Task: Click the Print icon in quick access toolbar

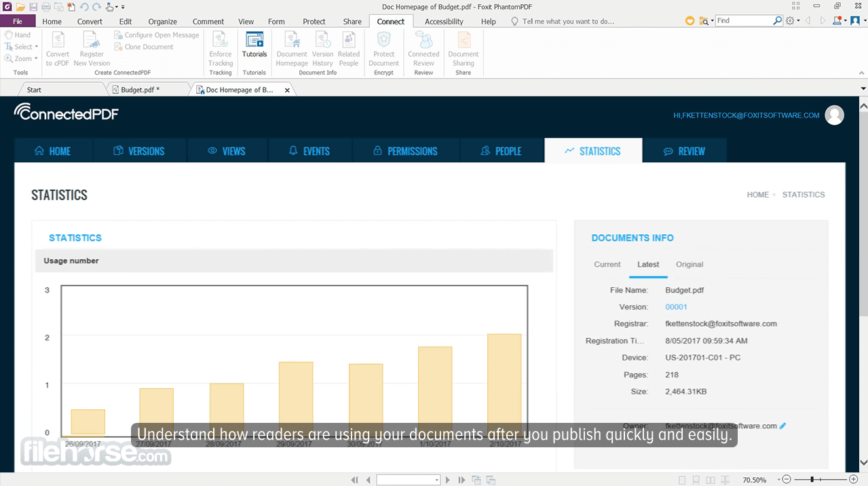Action: (46, 6)
